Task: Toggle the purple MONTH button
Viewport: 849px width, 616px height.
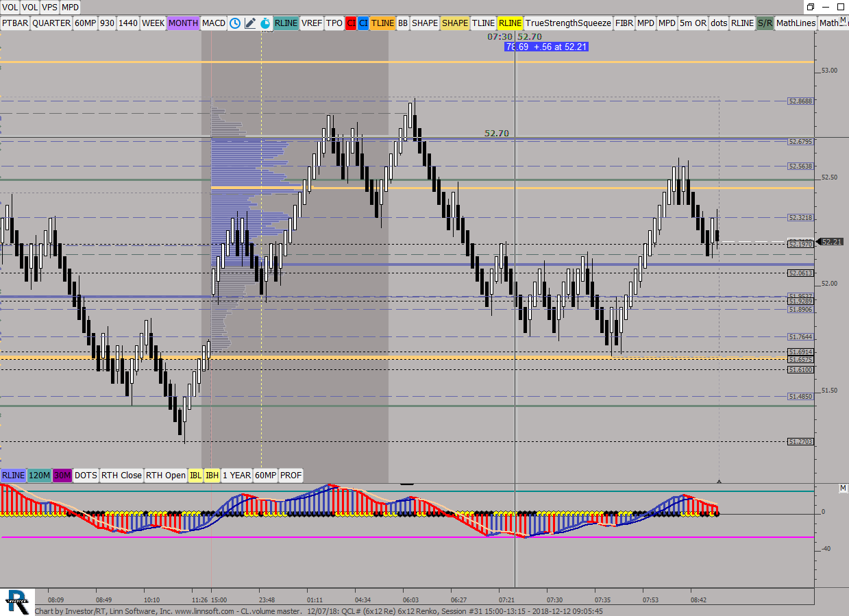Action: click(x=184, y=23)
